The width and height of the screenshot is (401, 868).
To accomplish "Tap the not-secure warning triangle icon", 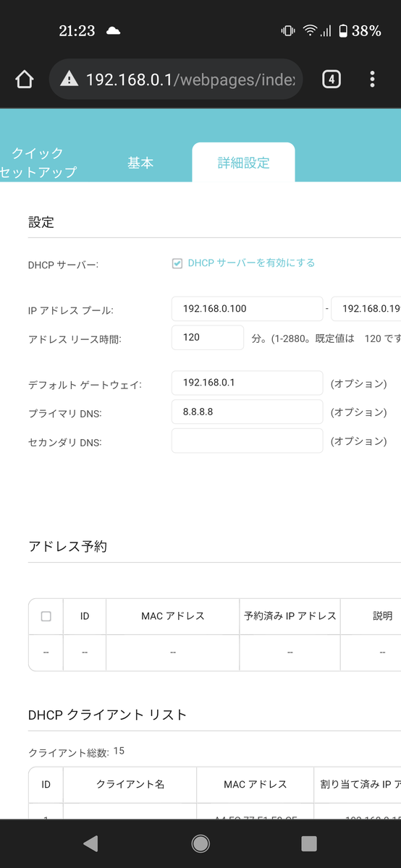I will (x=69, y=79).
